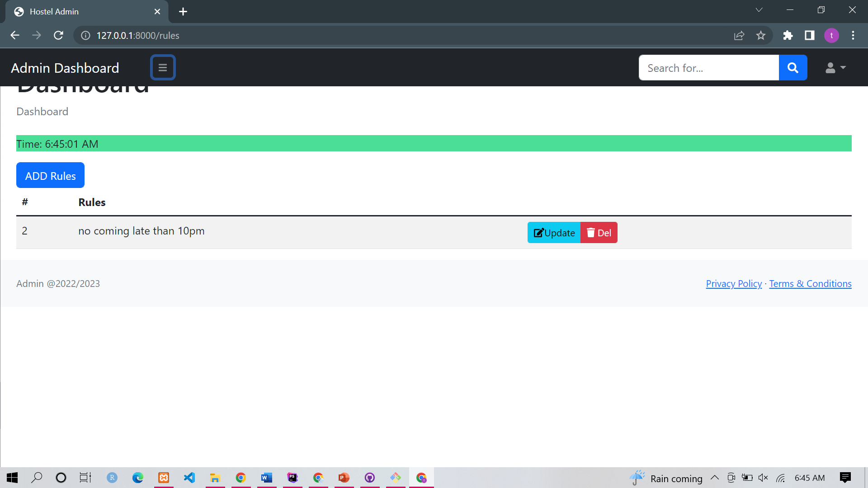868x488 pixels.
Task: Open the notifications panel in the system tray
Action: point(846,478)
